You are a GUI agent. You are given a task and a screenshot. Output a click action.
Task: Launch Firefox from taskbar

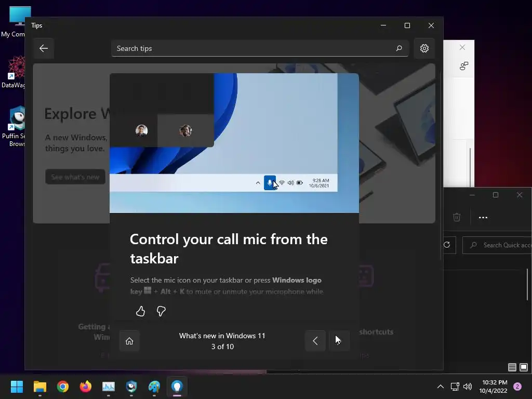point(86,387)
